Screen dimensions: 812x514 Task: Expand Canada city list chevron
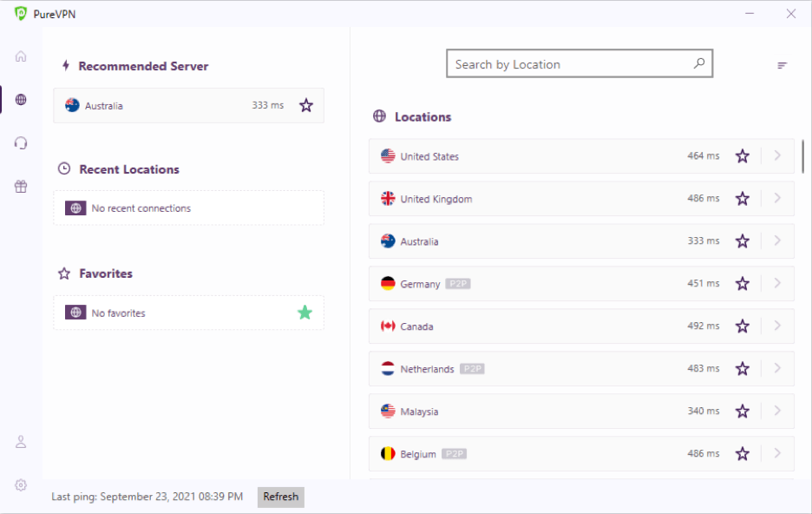(x=777, y=326)
